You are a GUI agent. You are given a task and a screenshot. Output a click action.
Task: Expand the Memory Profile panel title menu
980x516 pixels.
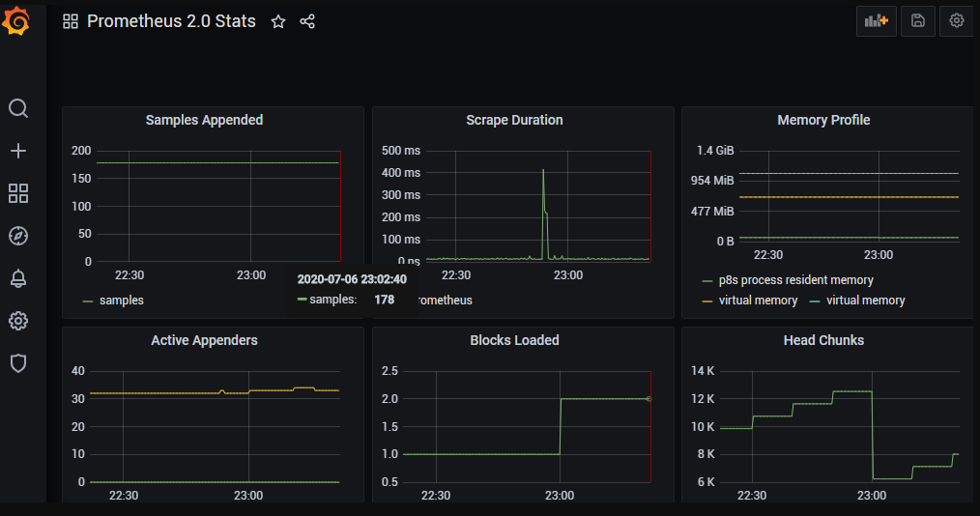823,120
